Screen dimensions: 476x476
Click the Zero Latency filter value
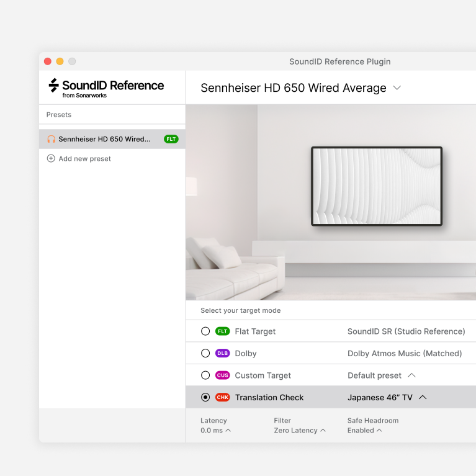point(295,431)
